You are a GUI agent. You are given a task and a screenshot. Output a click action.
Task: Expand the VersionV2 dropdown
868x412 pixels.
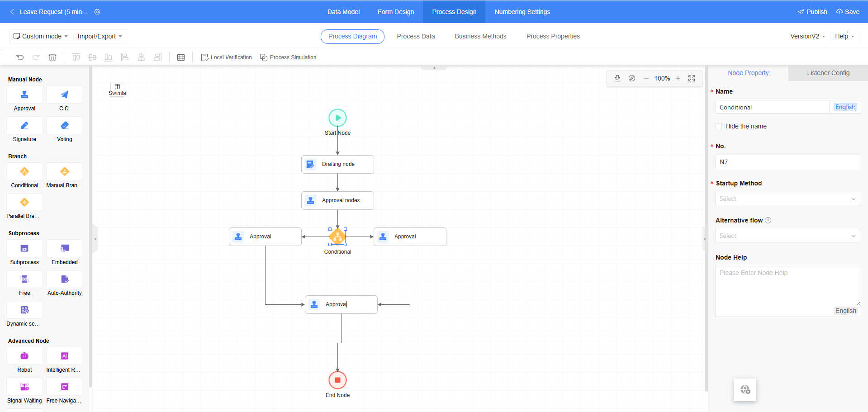[807, 36]
